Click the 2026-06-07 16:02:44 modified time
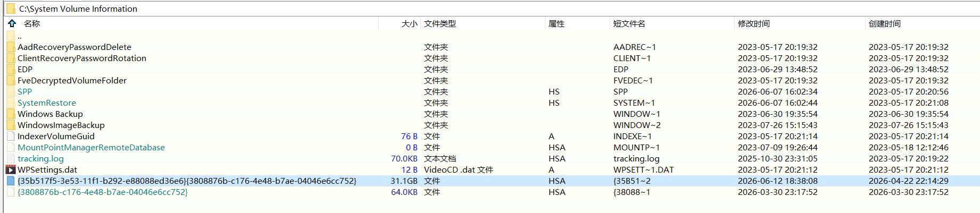The image size is (980, 213). [x=778, y=103]
